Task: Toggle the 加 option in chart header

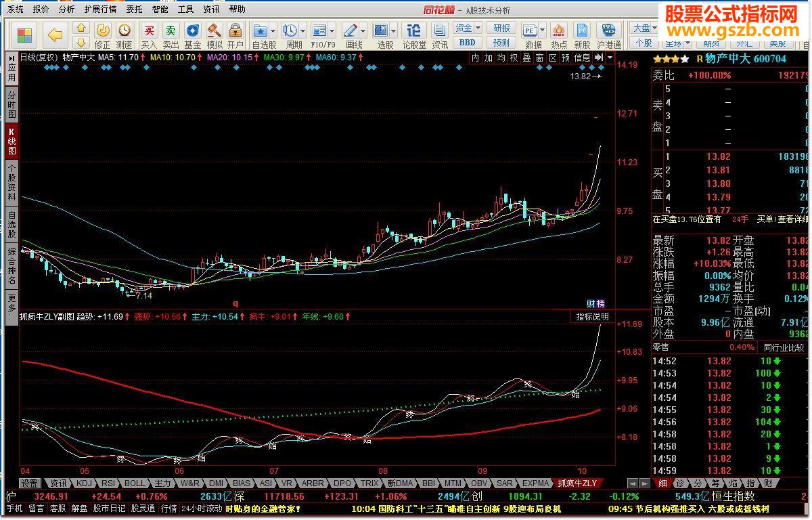Action: 489,58
